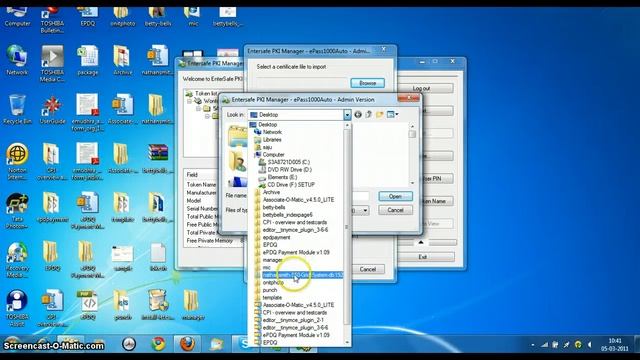Click the network signal tray icon

coord(544,345)
